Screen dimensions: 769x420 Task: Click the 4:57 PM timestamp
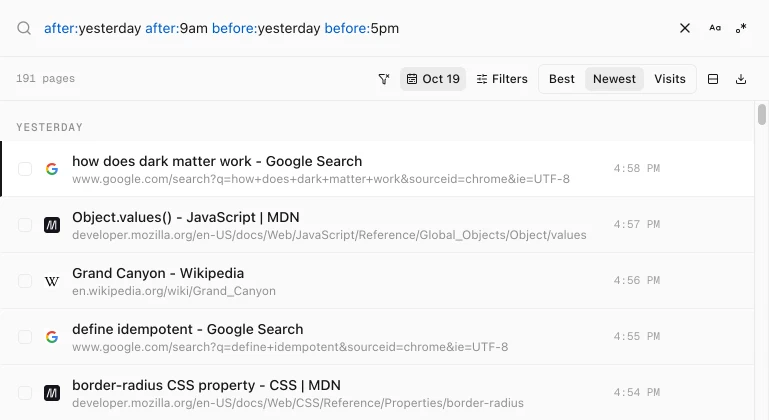(637, 224)
